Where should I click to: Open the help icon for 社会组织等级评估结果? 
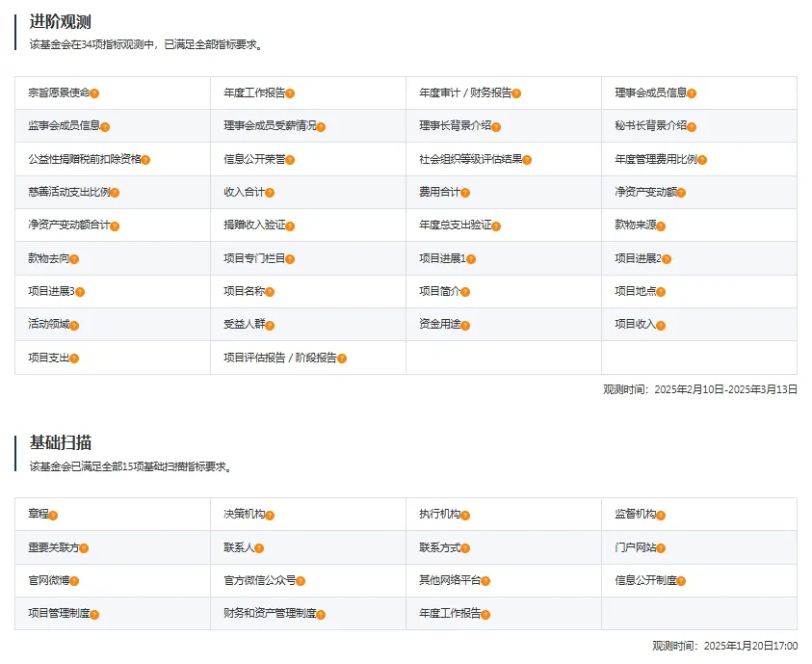point(527,160)
